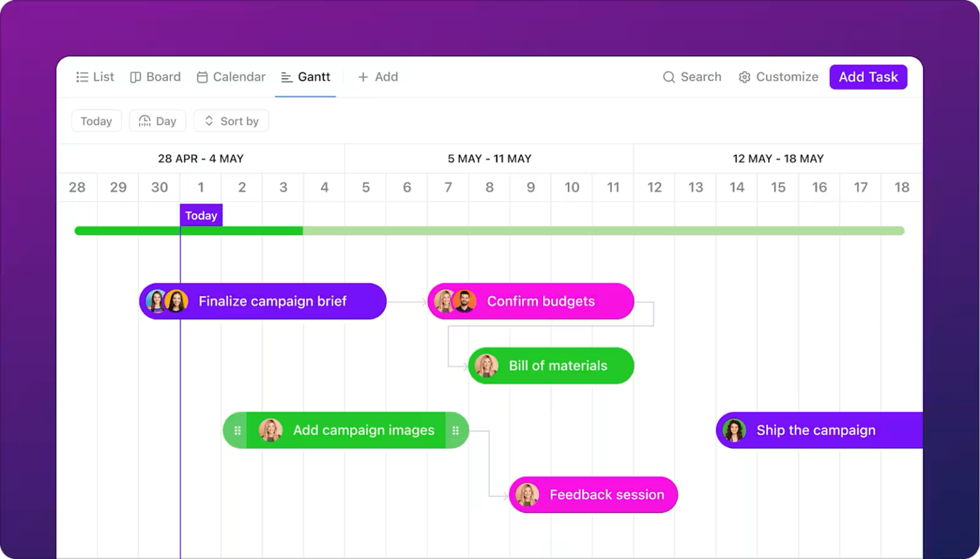
Task: Click the avatar on Bill of materials task
Action: click(x=487, y=366)
